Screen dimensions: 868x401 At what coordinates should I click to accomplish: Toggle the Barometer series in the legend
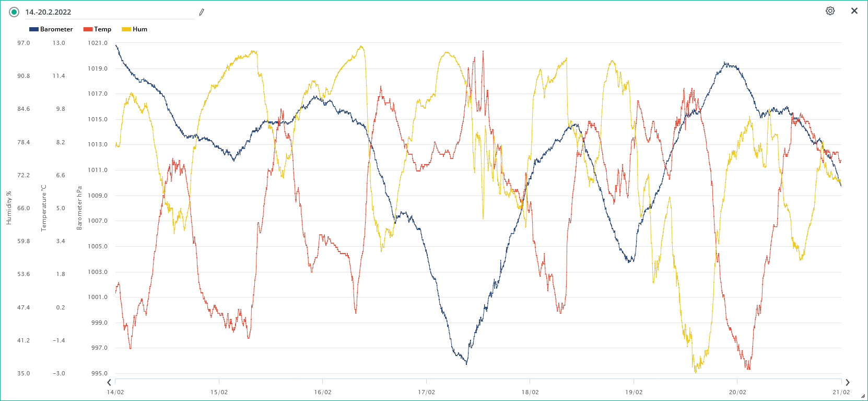coord(56,29)
